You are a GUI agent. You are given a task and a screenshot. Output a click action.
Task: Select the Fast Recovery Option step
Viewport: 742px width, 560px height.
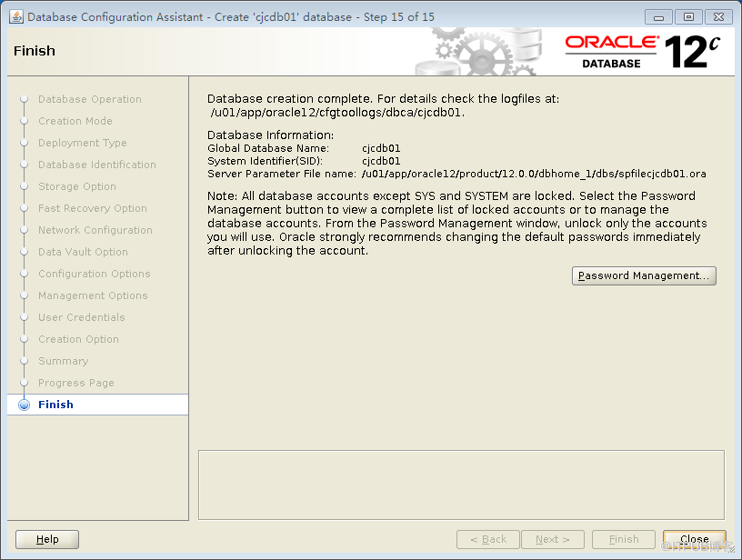[x=93, y=208]
